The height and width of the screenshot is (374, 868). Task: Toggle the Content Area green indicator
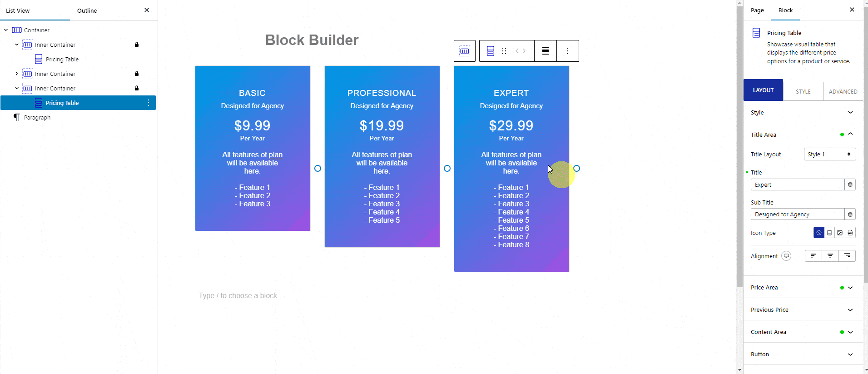tap(843, 332)
